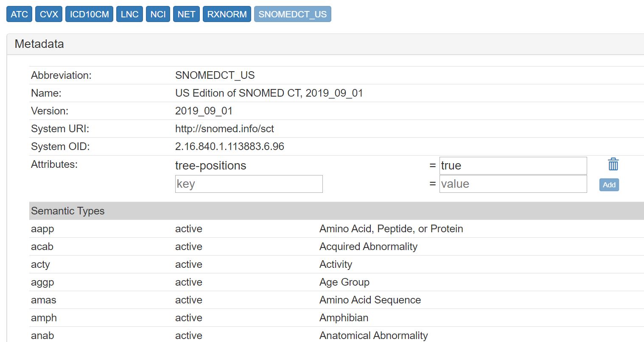This screenshot has width=644, height=342.
Task: Click the Add attribute button
Action: [609, 185]
